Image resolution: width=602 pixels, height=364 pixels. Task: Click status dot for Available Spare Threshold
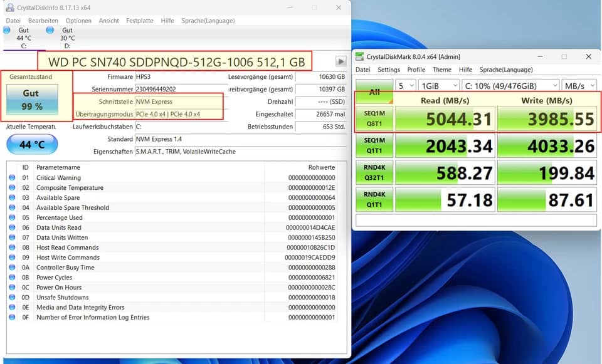pyautogui.click(x=12, y=207)
